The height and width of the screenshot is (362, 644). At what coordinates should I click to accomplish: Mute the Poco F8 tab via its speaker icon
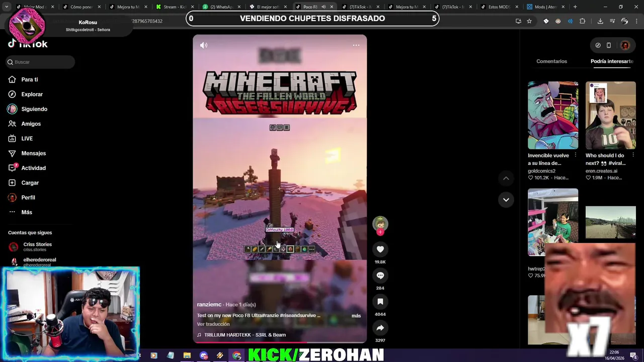[324, 7]
